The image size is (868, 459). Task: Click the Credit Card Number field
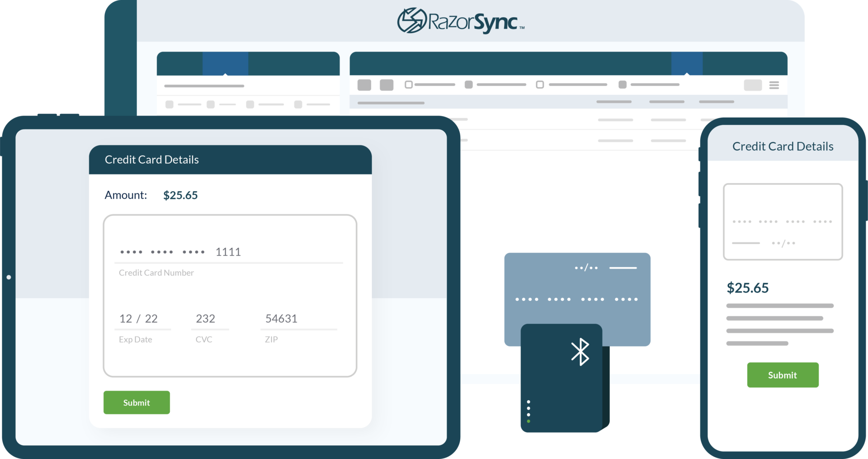click(228, 252)
